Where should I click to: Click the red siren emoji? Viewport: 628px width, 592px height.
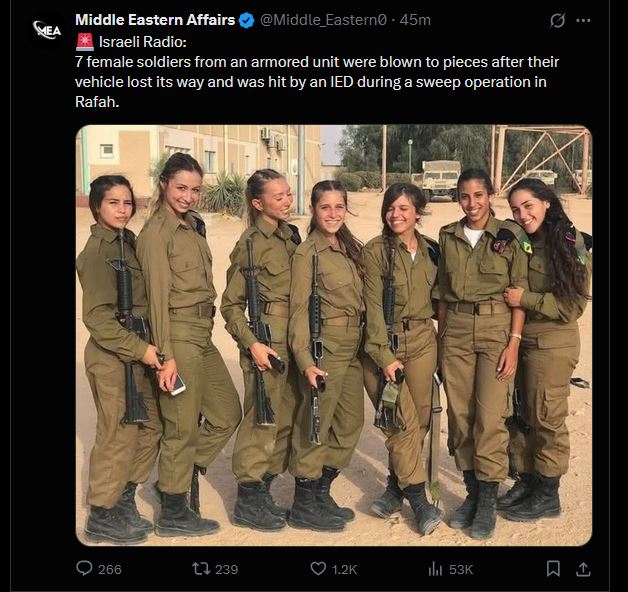click(85, 42)
